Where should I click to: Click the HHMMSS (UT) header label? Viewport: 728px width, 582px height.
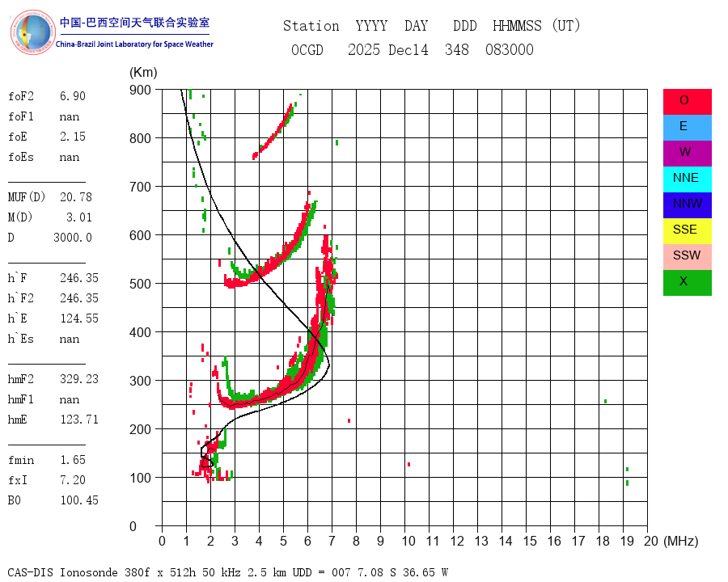[x=536, y=26]
